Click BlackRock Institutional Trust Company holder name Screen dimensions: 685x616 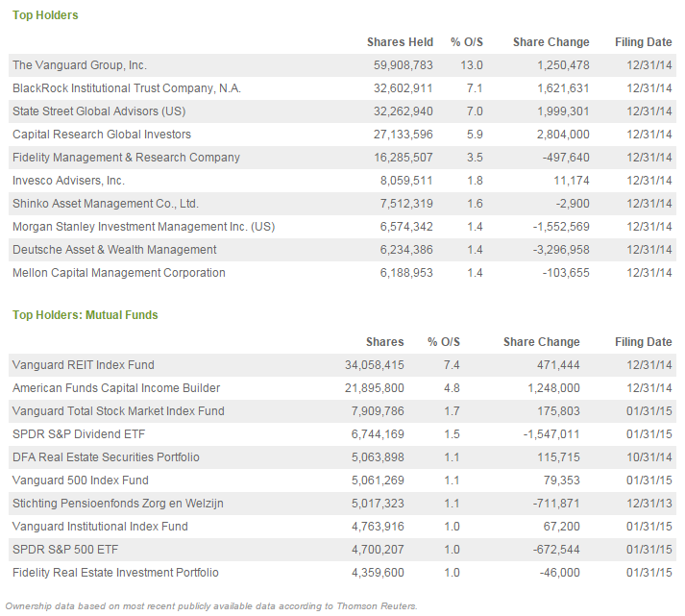tap(127, 88)
